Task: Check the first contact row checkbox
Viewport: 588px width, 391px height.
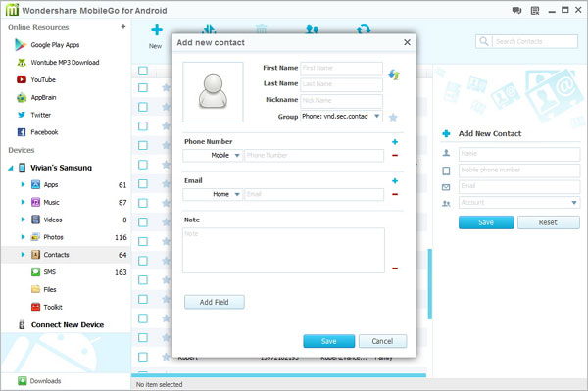Action: pyautogui.click(x=143, y=88)
